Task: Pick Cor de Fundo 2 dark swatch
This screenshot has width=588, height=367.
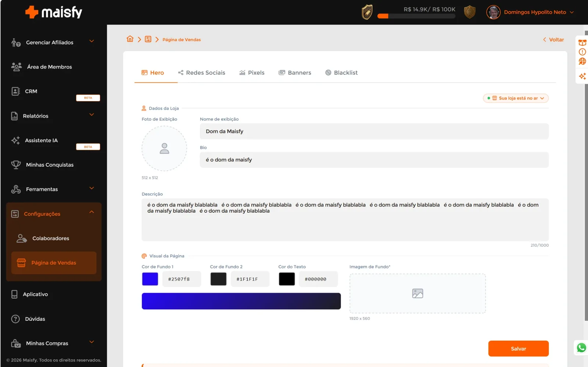Action: pyautogui.click(x=218, y=279)
